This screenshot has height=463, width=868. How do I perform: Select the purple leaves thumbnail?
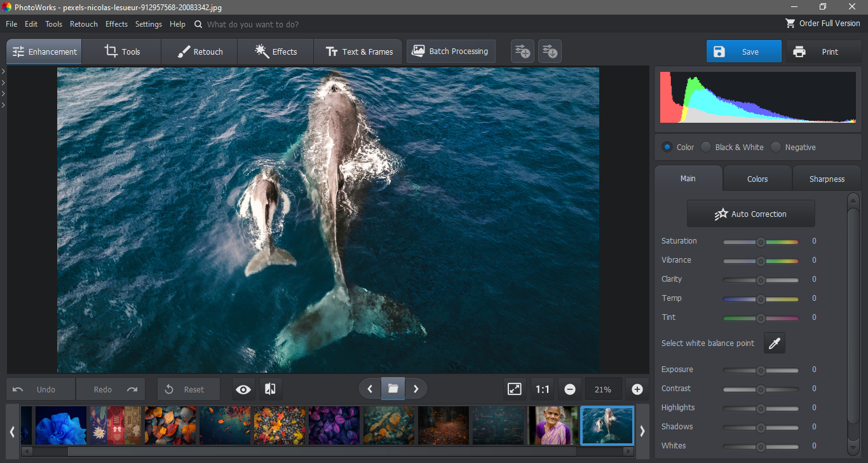click(334, 425)
